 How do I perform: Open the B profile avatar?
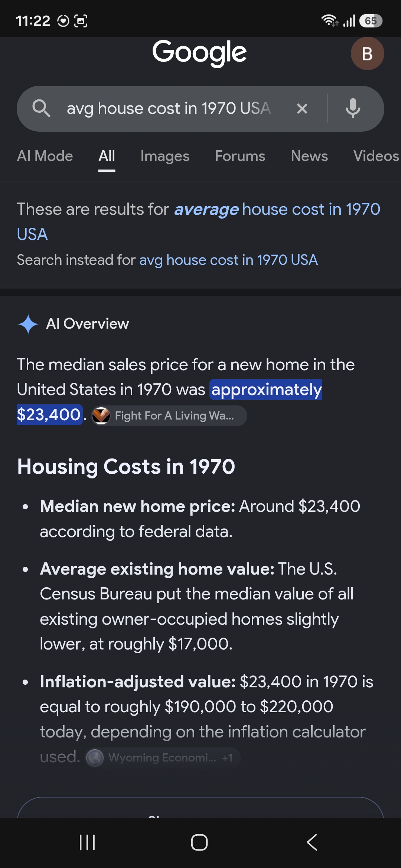(367, 54)
